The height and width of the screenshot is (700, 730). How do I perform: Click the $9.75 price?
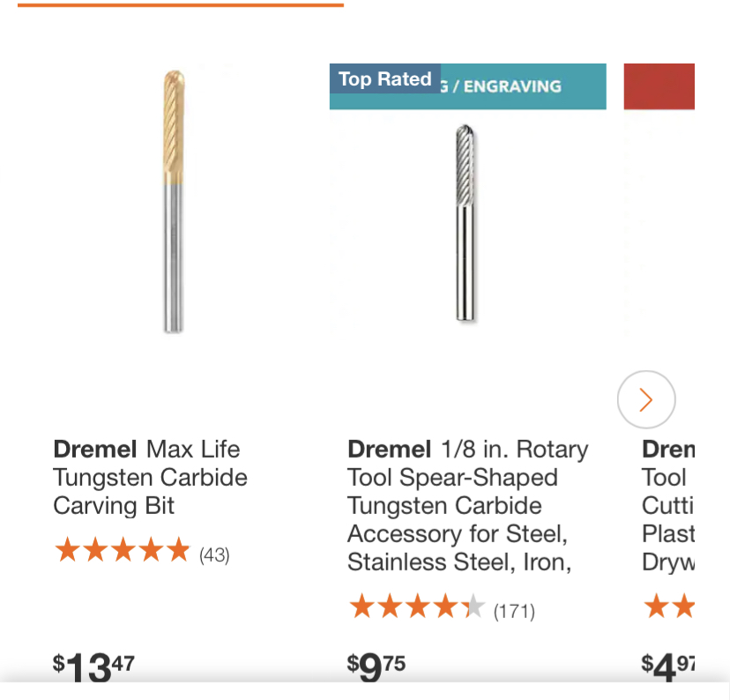[376, 668]
